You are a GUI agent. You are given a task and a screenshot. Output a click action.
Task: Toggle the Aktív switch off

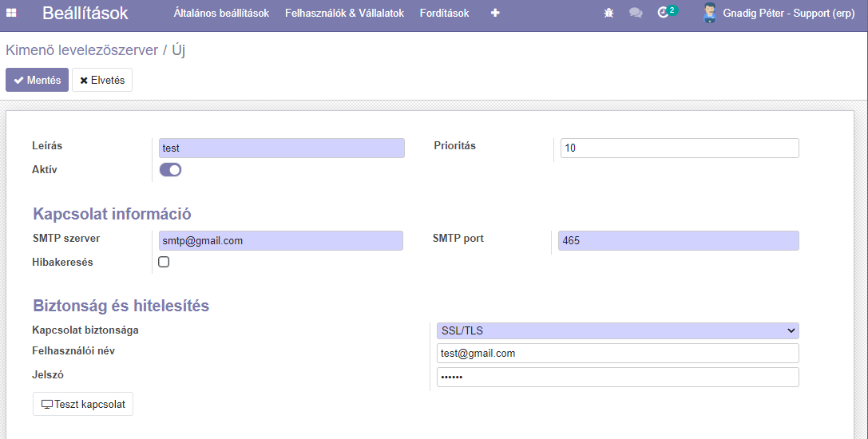pyautogui.click(x=171, y=170)
